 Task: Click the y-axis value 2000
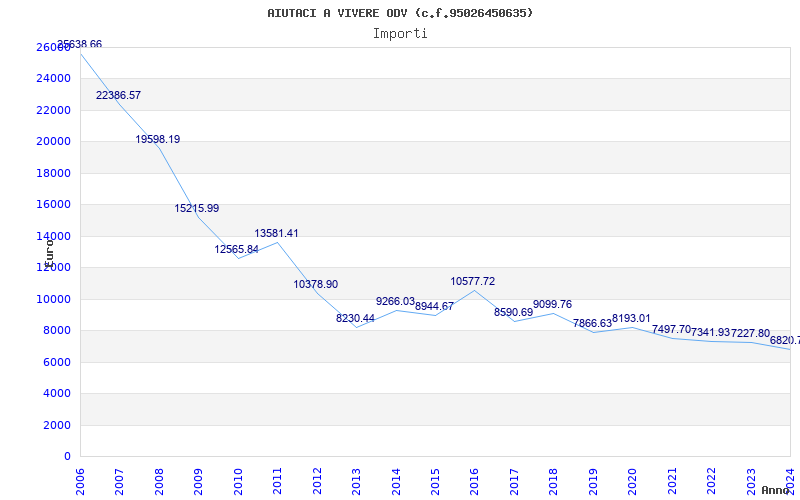pyautogui.click(x=56, y=425)
